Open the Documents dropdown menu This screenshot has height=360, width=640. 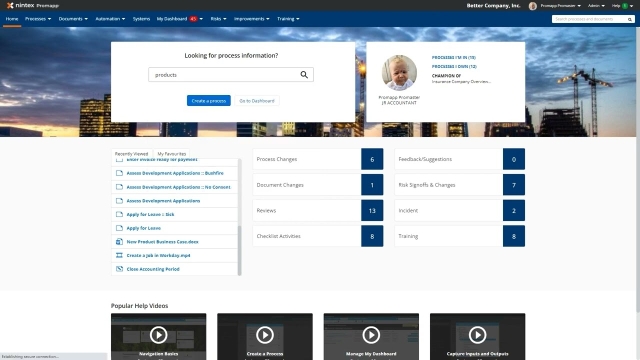tap(73, 19)
